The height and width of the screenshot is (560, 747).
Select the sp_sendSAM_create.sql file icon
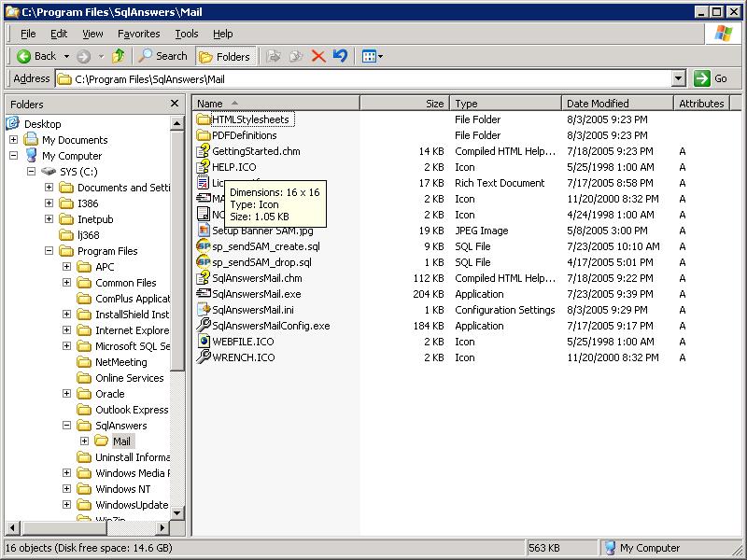[x=204, y=246]
